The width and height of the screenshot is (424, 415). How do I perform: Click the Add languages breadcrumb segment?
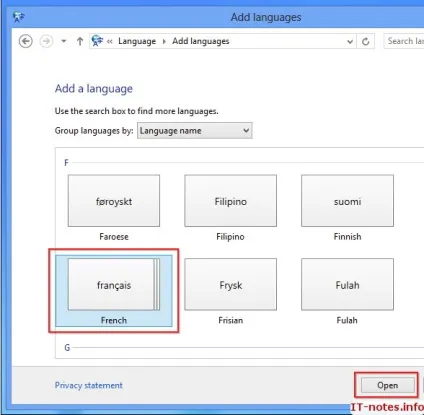point(201,41)
